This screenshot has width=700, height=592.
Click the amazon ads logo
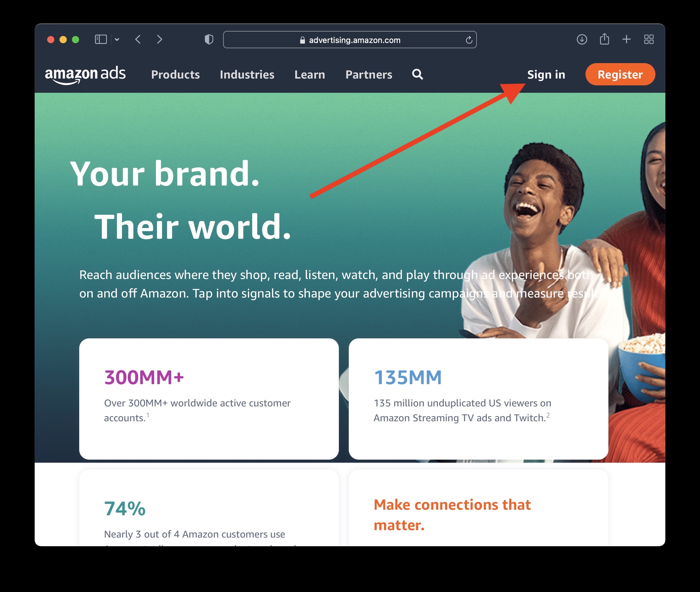[x=85, y=75]
